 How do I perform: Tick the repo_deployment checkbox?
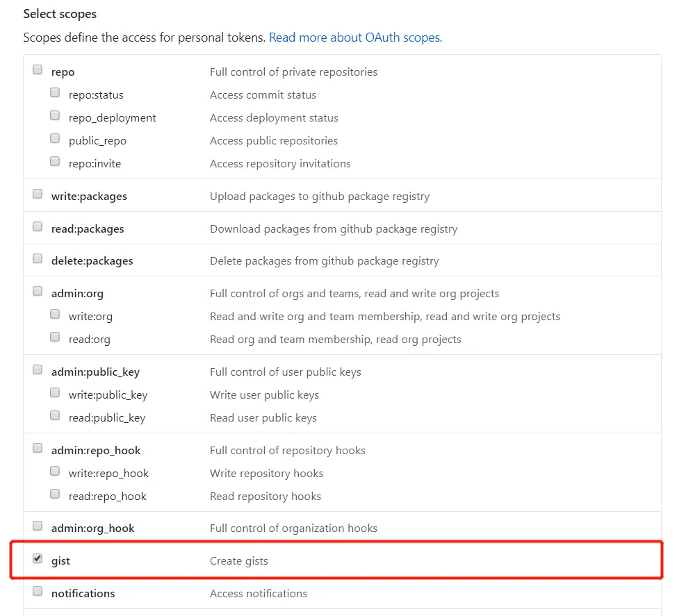tap(55, 115)
